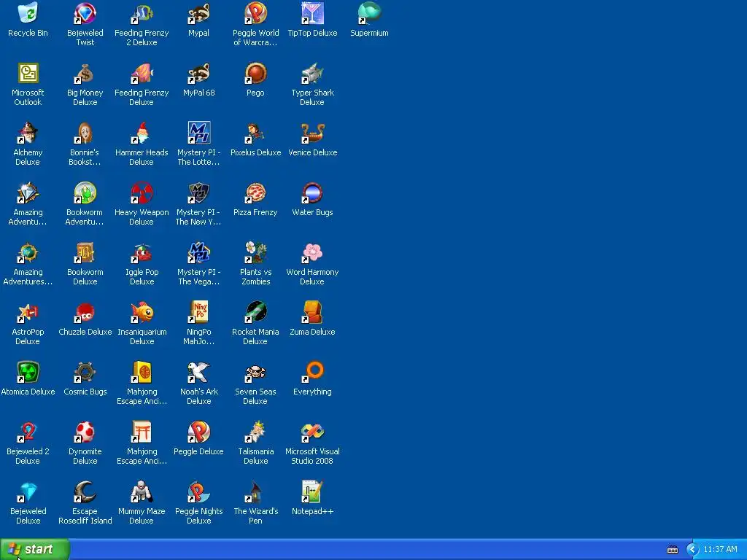This screenshot has width=747, height=560.
Task: Select the Chuzzle Deluxe icon
Action: pos(85,312)
